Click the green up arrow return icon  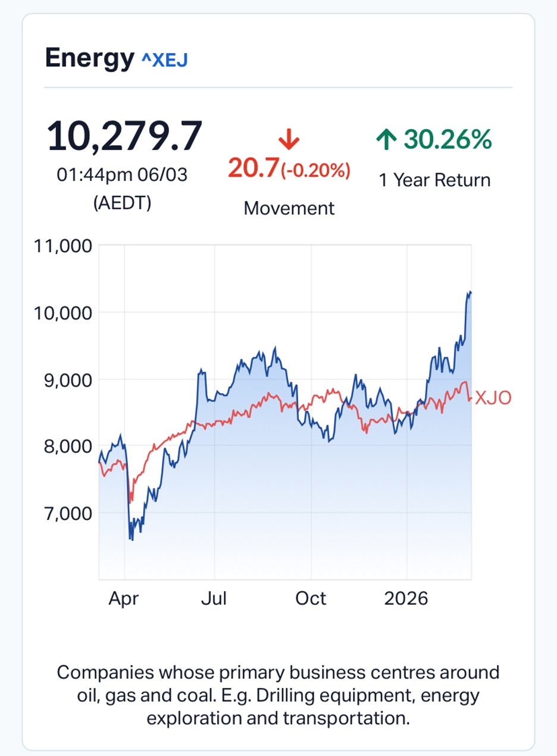[386, 140]
